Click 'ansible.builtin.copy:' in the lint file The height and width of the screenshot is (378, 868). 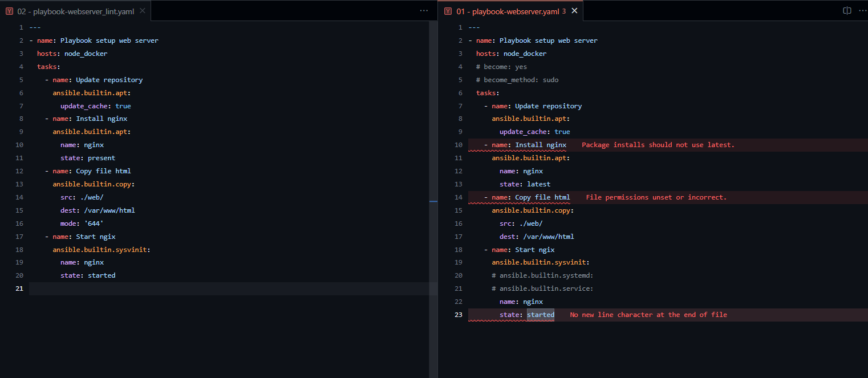tap(94, 184)
